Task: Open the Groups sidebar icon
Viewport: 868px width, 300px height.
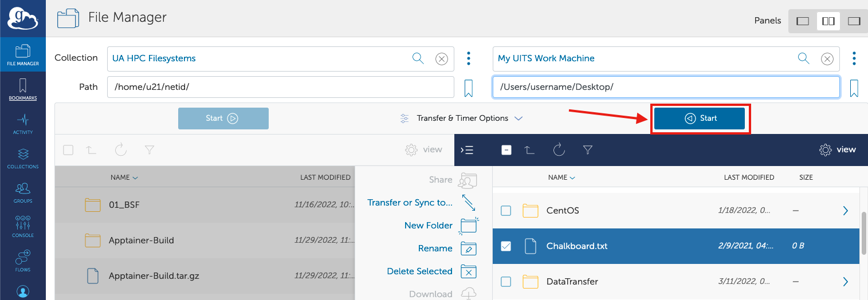Action: pos(23,193)
